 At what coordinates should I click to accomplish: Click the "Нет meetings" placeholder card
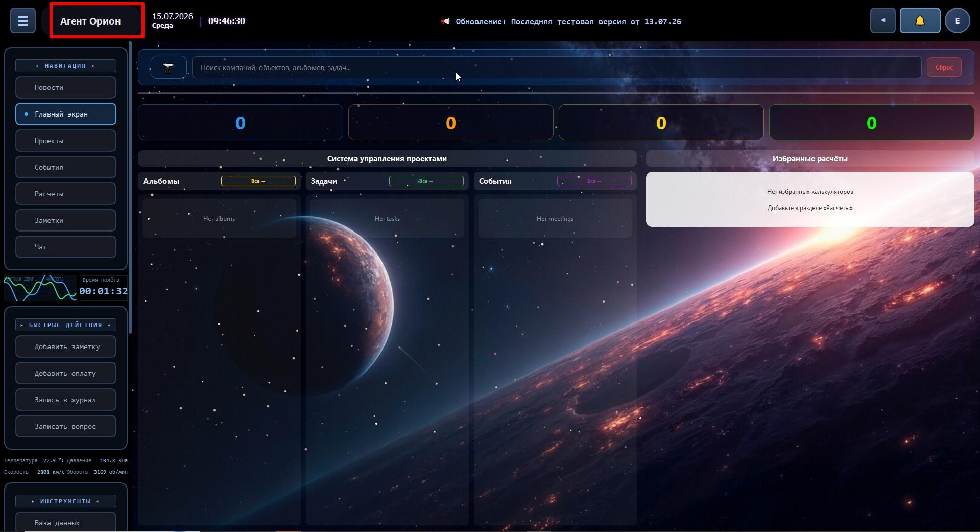point(555,218)
